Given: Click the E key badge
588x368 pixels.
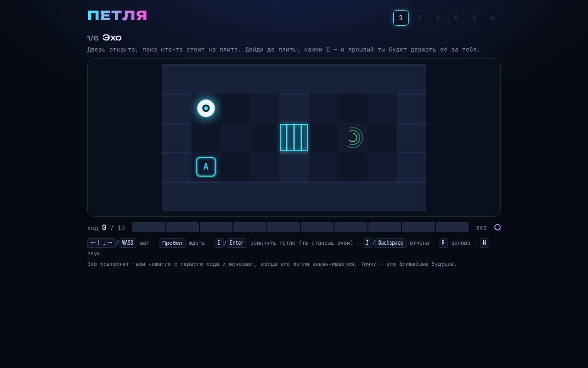Looking at the screenshot, I should point(219,243).
